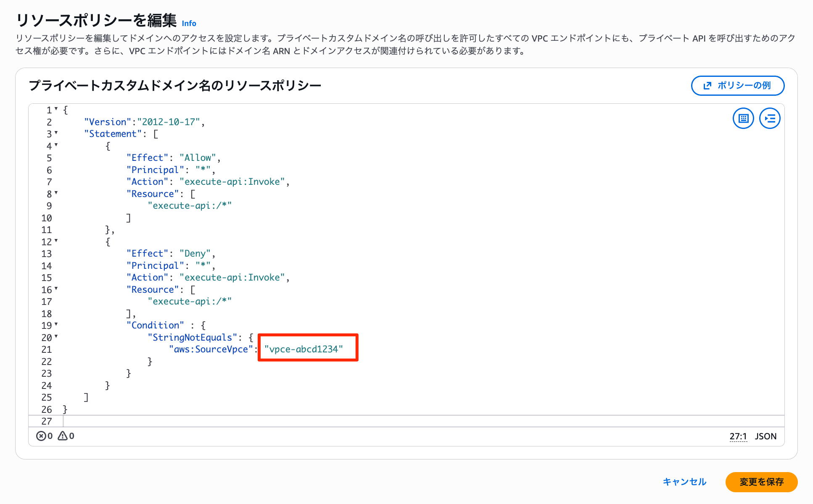Screen dimensions: 813x504
Task: Click the 27:1 cursor position indicator
Action: (x=738, y=436)
